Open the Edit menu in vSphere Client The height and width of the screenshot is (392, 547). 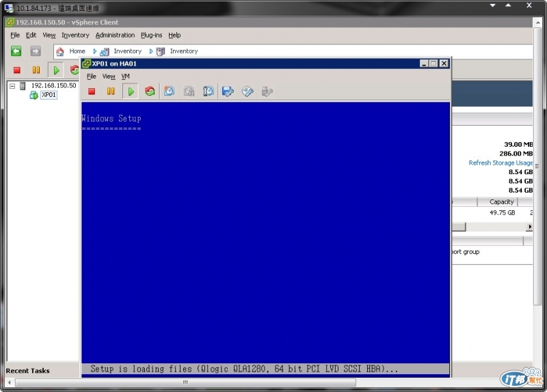[x=31, y=36]
